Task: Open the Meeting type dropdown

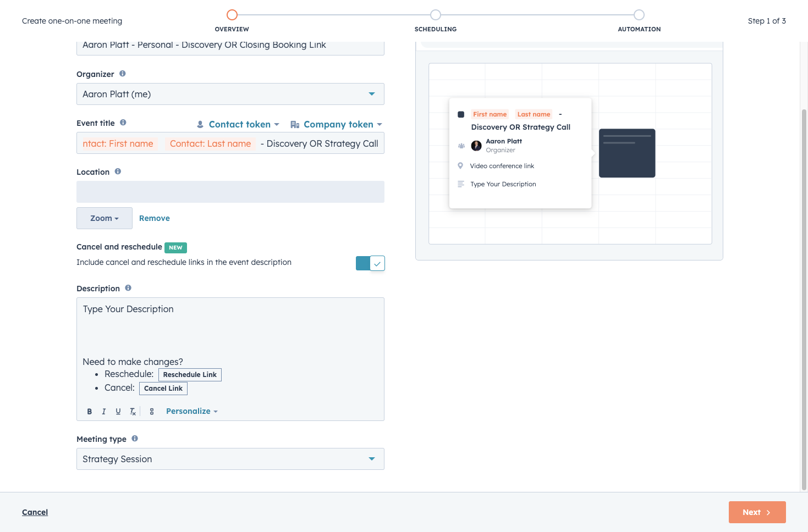Action: pyautogui.click(x=230, y=459)
